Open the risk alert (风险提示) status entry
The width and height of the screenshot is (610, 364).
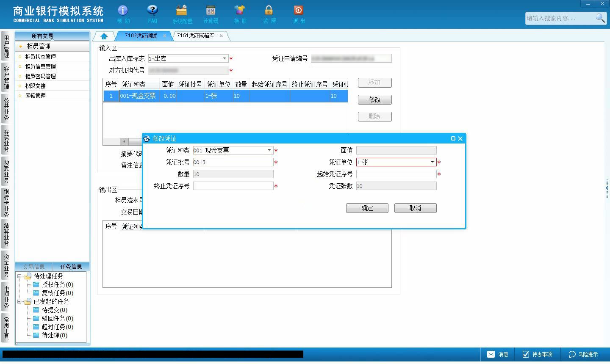point(583,354)
